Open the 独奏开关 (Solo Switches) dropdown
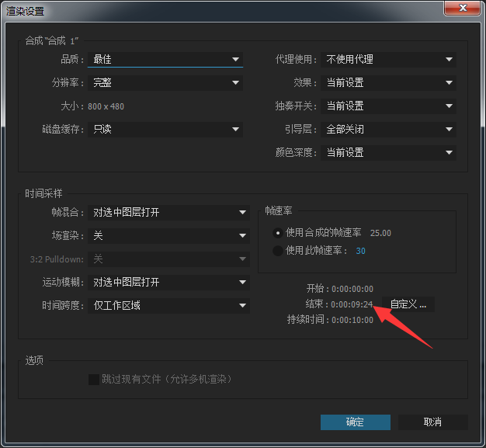This screenshot has height=448, width=486. (389, 106)
